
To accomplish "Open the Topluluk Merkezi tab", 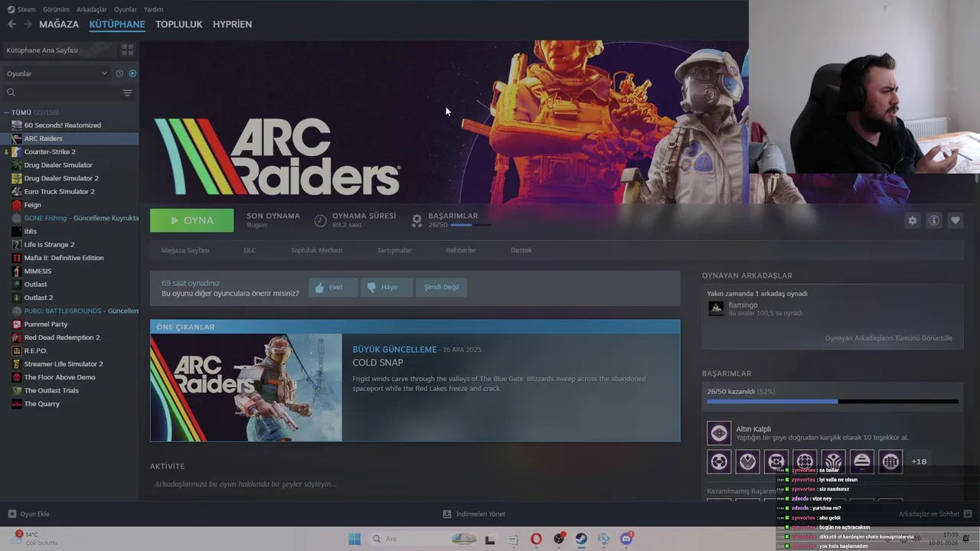I will 316,250.
